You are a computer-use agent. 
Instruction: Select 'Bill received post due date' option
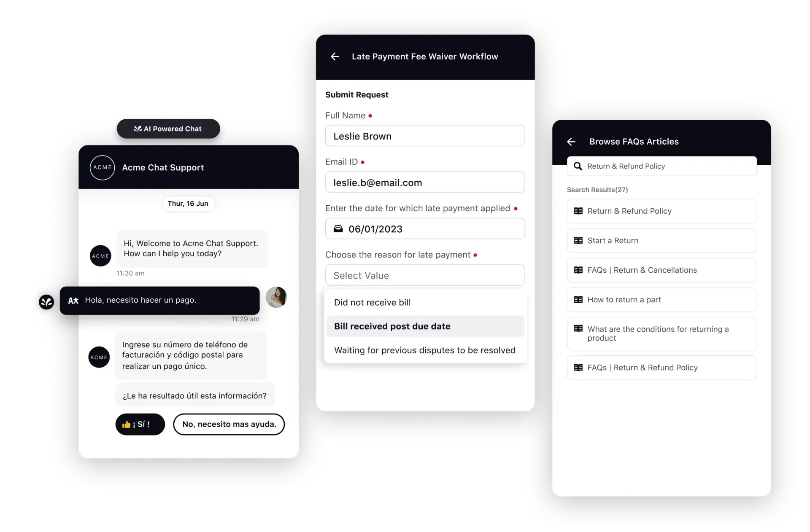pyautogui.click(x=425, y=326)
